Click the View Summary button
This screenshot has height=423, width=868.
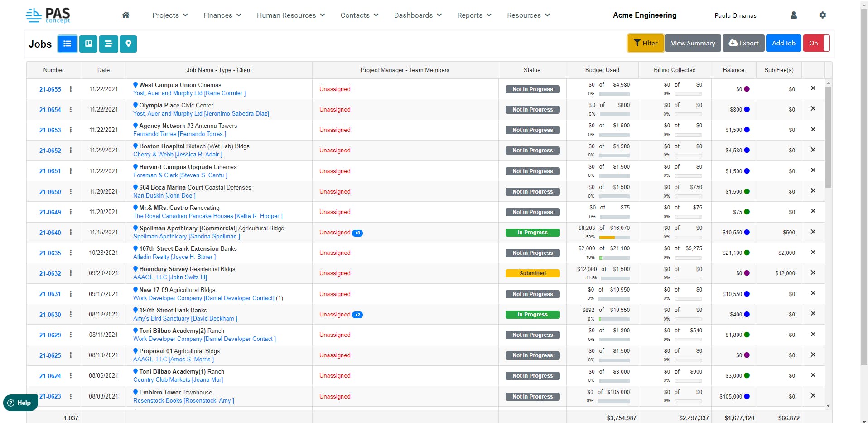click(693, 43)
